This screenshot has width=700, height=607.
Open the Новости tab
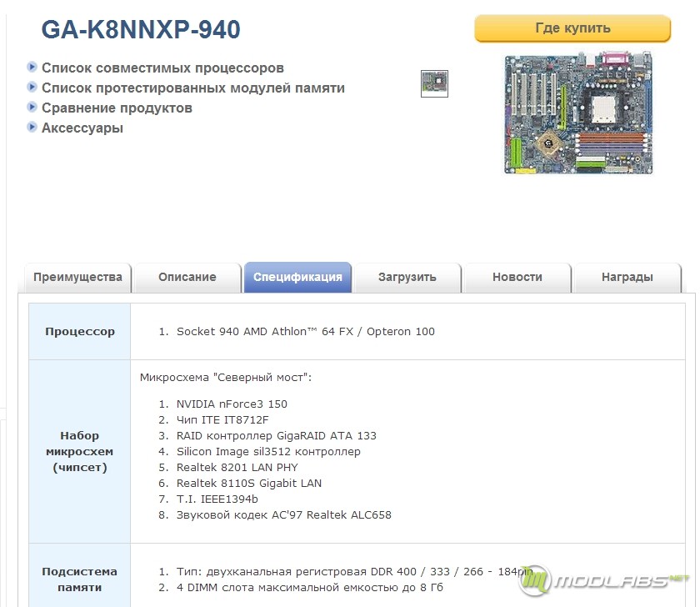(x=517, y=278)
